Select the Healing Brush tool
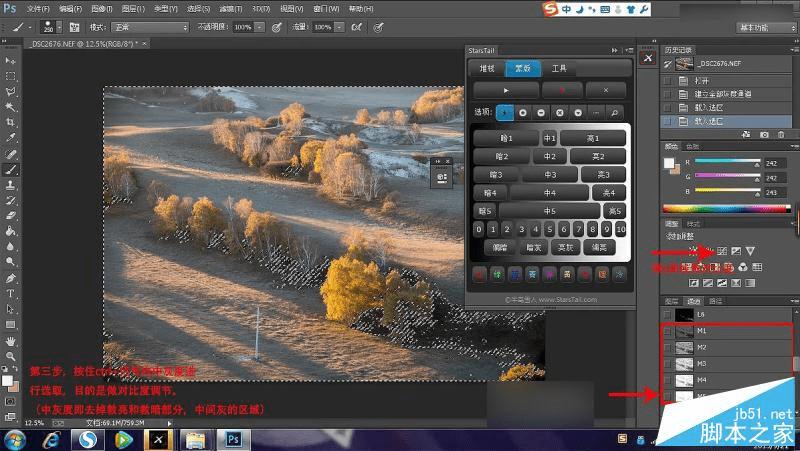Screen dimensions: 800x451 [10, 154]
